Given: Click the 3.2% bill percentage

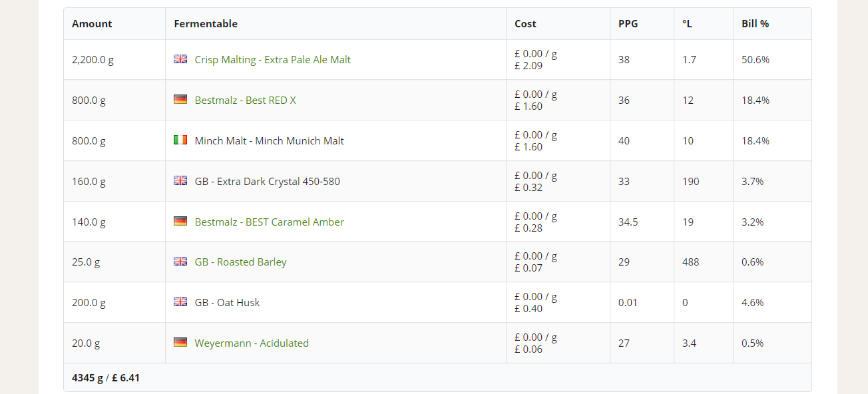Looking at the screenshot, I should coord(753,222).
